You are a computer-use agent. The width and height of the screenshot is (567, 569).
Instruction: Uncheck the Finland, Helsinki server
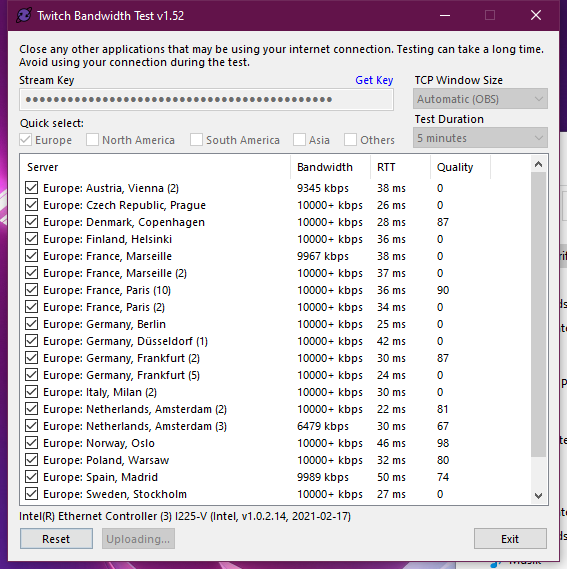click(x=32, y=239)
